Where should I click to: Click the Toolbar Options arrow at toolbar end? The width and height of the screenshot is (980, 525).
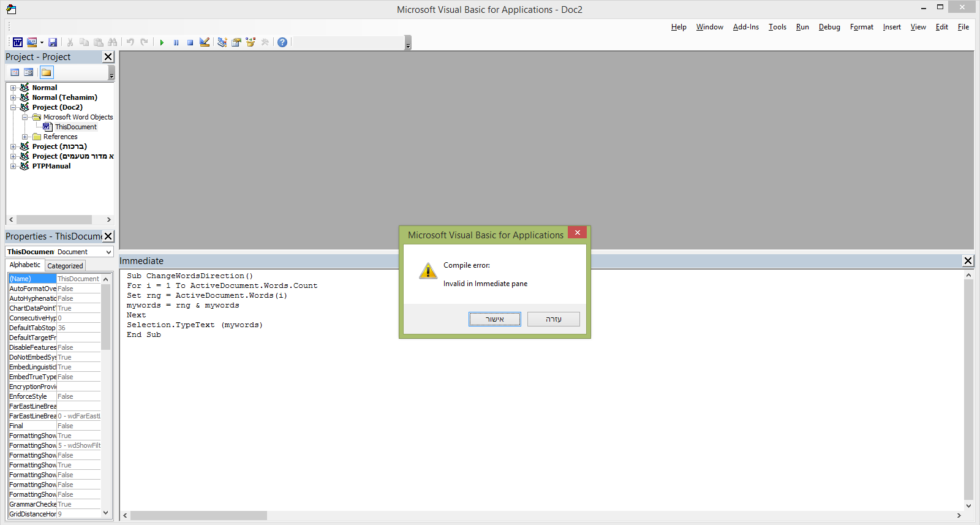(x=408, y=43)
